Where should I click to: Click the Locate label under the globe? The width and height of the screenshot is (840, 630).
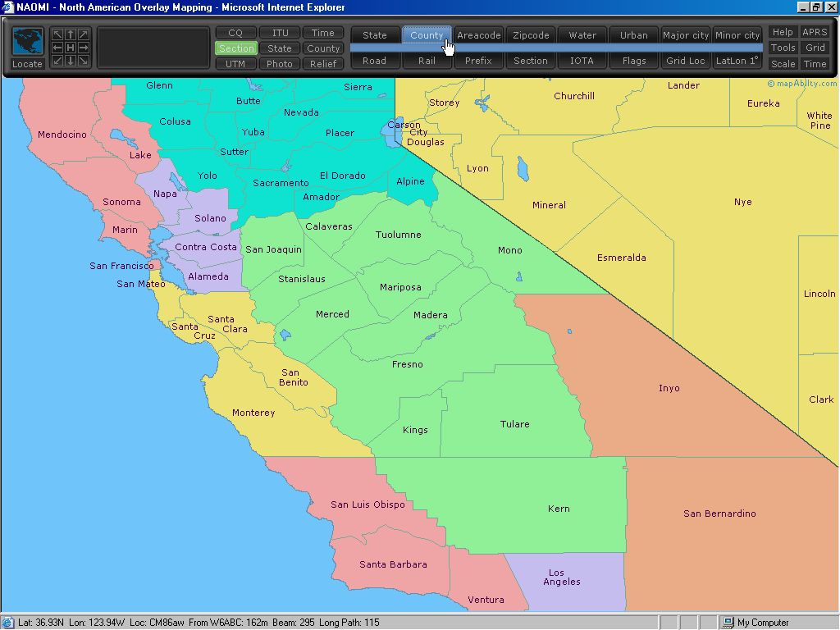[27, 64]
